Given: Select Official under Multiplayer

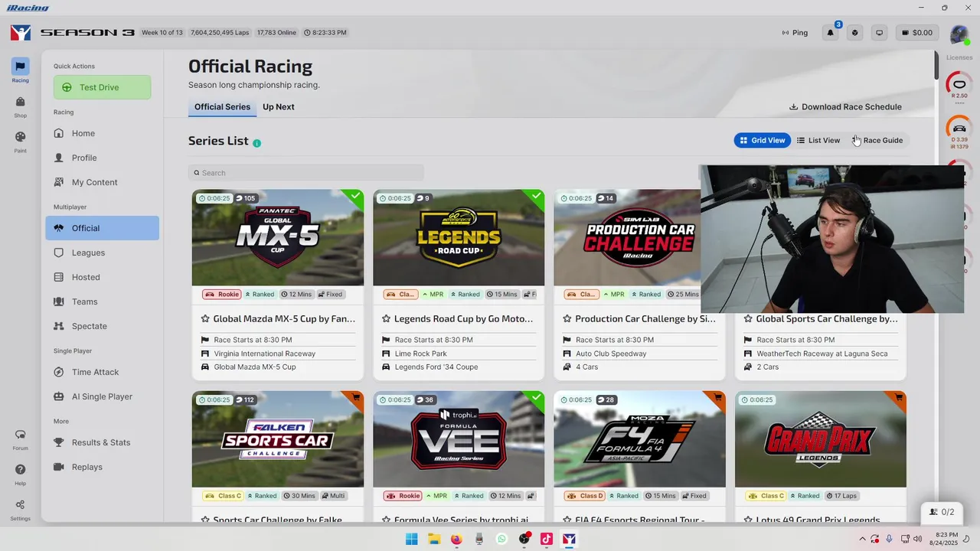Looking at the screenshot, I should click(103, 228).
